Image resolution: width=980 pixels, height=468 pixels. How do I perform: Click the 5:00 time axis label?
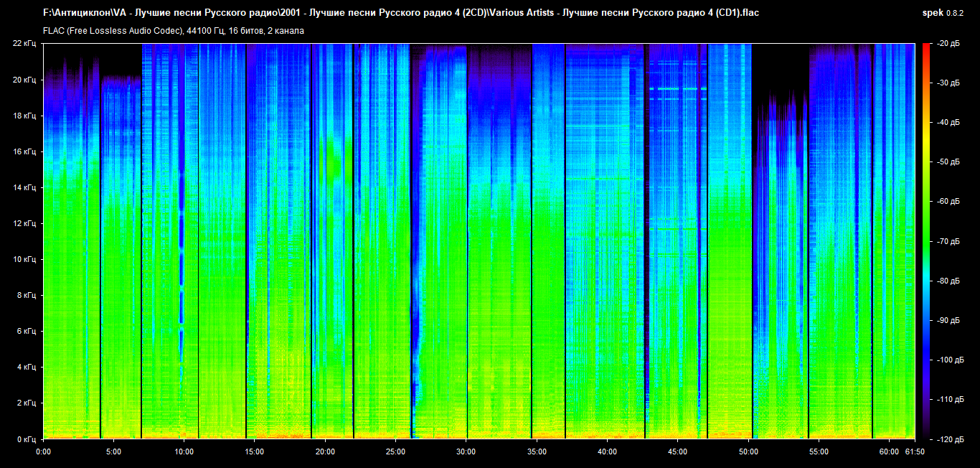coord(113,452)
